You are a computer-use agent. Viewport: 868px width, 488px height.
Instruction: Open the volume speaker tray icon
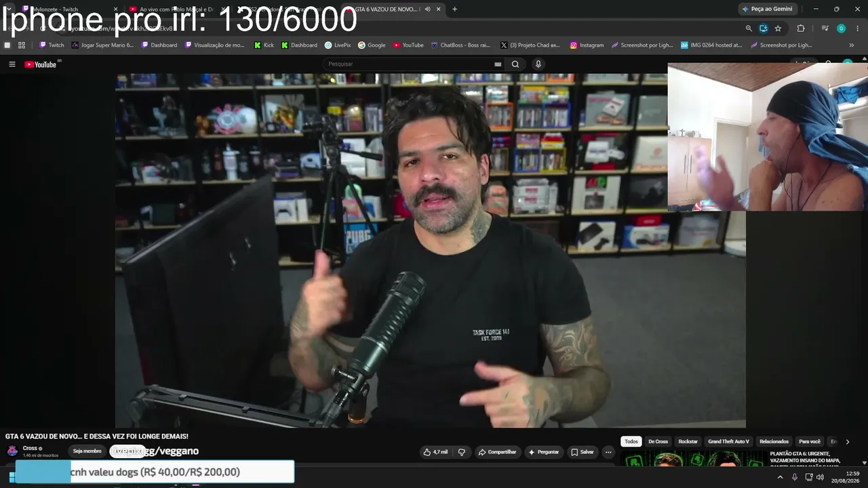[820, 477]
